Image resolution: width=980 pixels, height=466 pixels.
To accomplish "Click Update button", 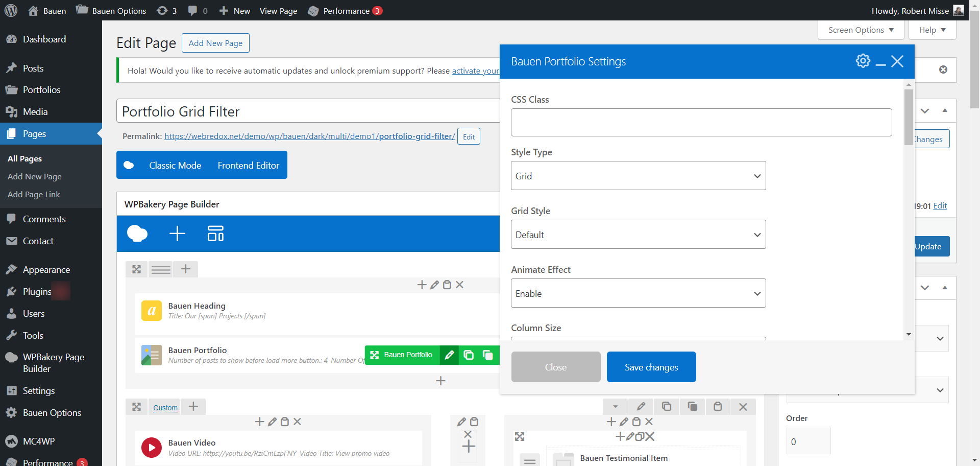I will point(929,246).
